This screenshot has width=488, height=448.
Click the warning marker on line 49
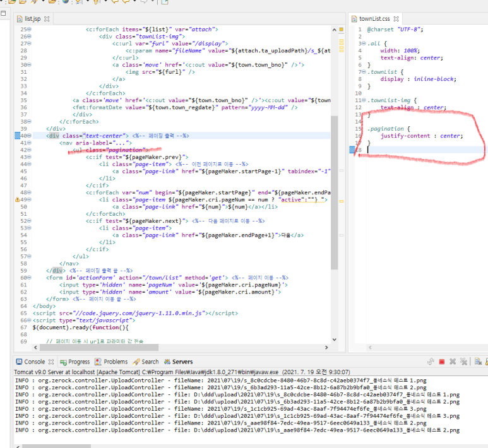(x=18, y=200)
